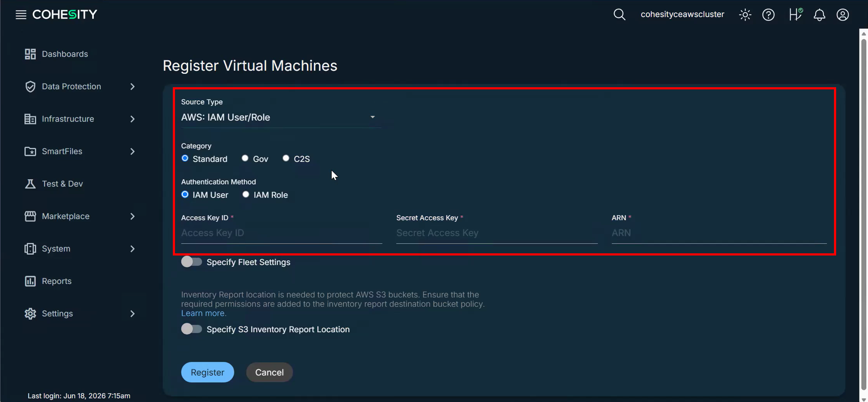This screenshot has width=868, height=402.
Task: Click the Test & Dev flask icon
Action: pyautogui.click(x=30, y=184)
